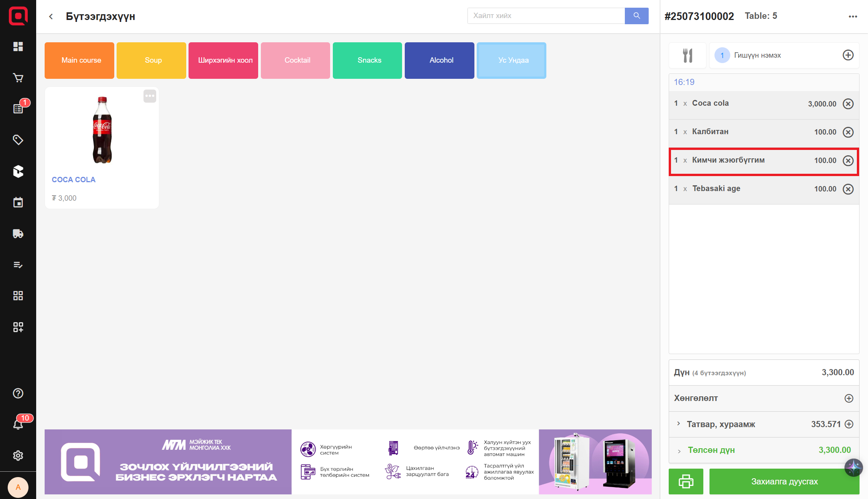Click the Хайлт хийх search field
The height and width of the screenshot is (499, 868).
coord(546,16)
